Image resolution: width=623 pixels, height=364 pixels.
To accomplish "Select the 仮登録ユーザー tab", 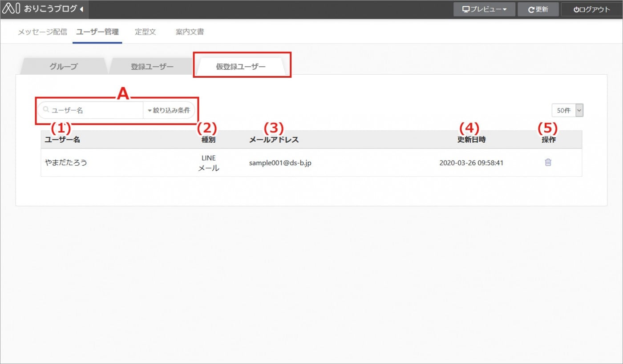I will (241, 66).
